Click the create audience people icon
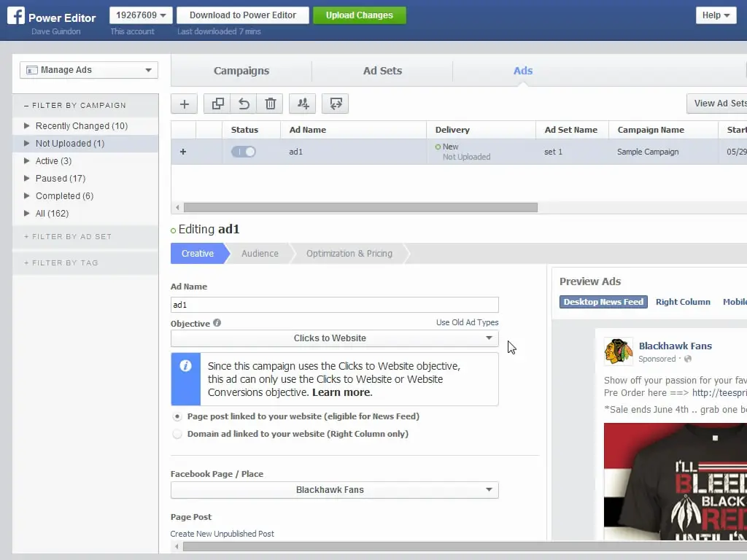The image size is (747, 560). 303,104
